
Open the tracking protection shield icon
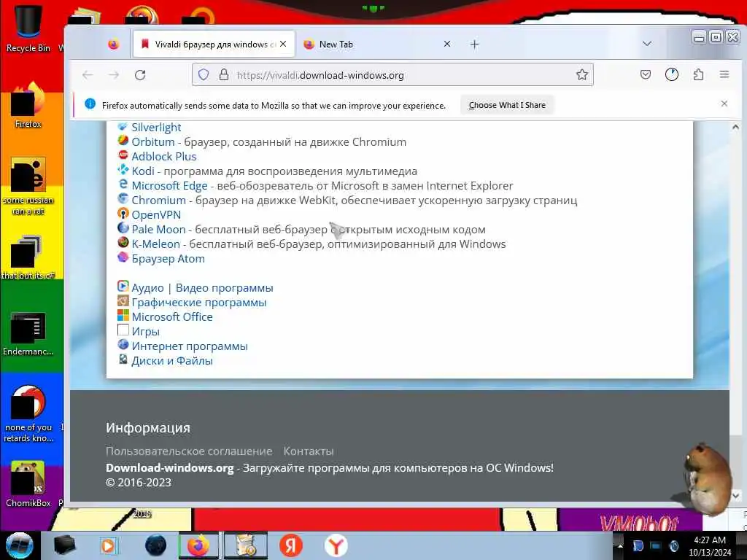[204, 75]
